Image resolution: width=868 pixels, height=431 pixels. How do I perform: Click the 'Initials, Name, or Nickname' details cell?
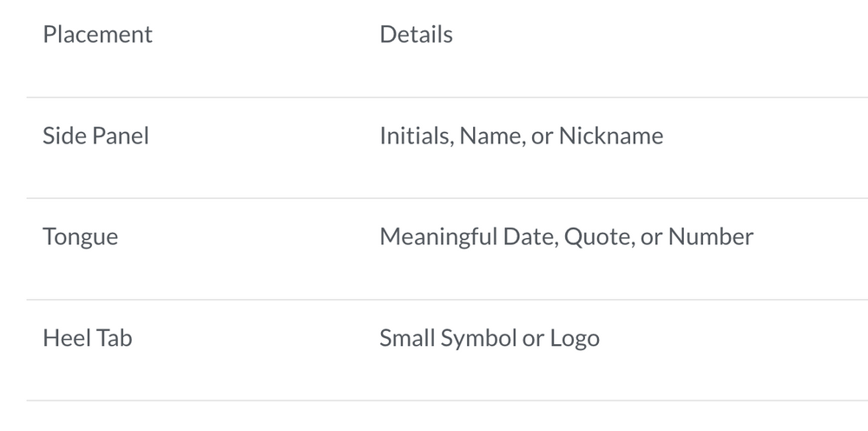coord(521,136)
